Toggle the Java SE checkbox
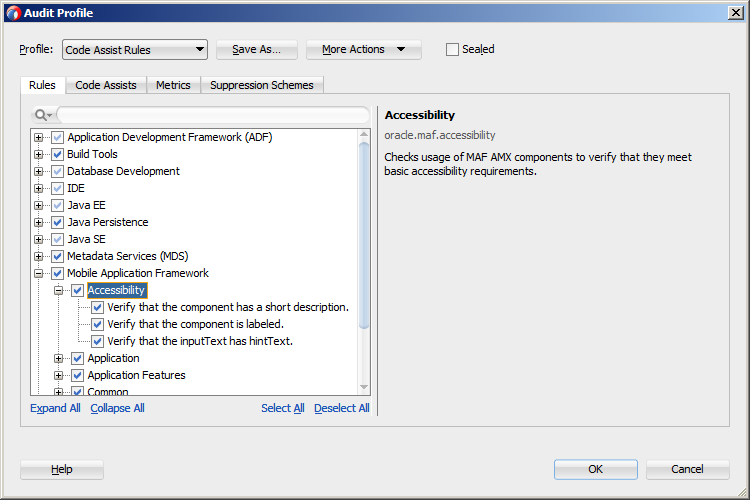 pyautogui.click(x=57, y=239)
